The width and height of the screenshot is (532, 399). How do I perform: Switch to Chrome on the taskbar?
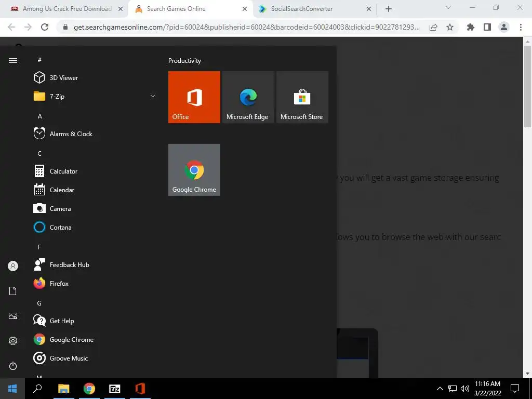click(89, 389)
